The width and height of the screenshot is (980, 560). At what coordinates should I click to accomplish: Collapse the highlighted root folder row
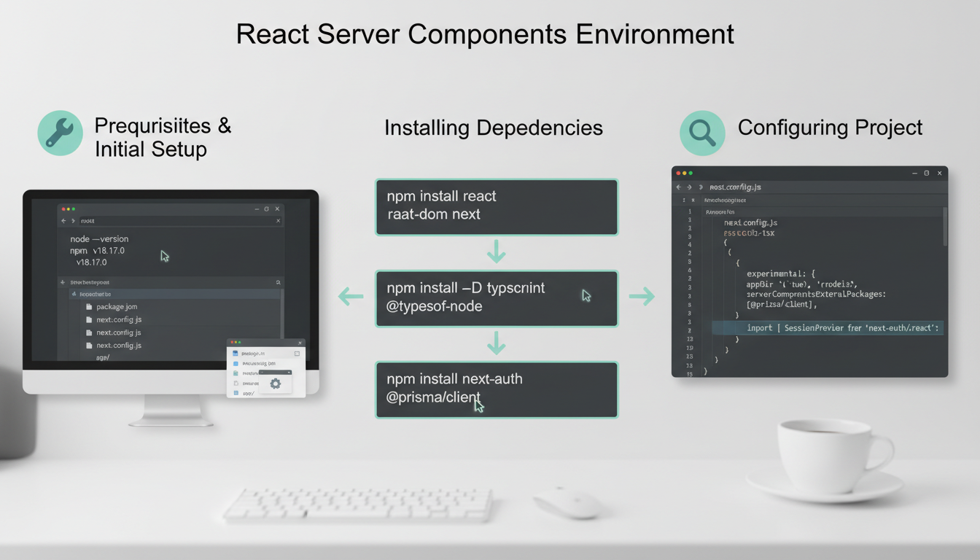click(x=175, y=294)
